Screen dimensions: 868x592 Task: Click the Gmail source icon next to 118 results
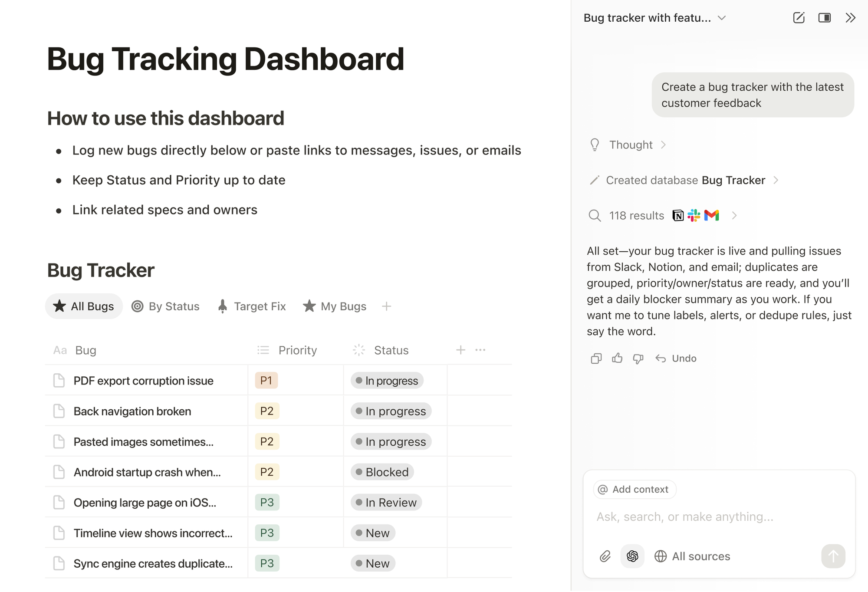tap(712, 215)
